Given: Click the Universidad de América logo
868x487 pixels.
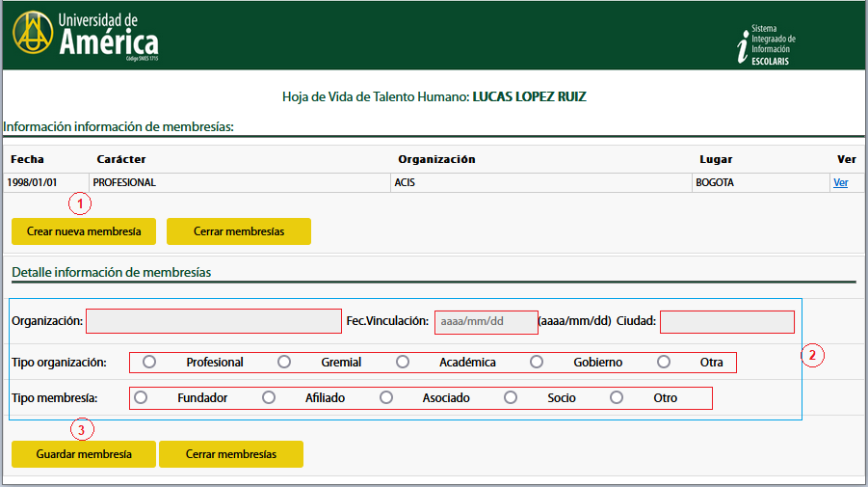Looking at the screenshot, I should point(86,35).
